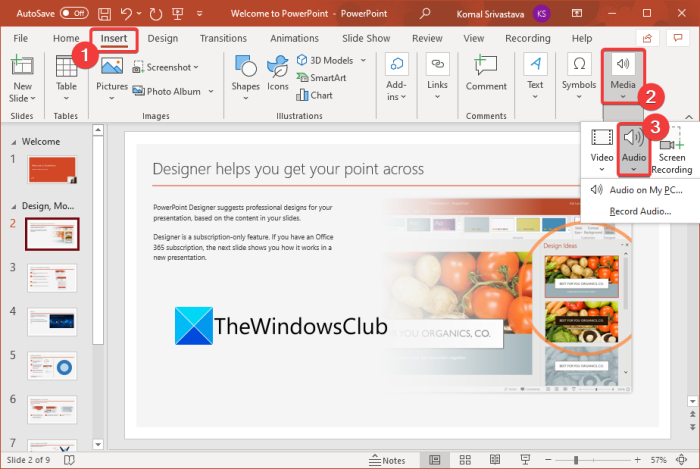Click the Save icon in title bar
Viewport: 700px width, 469px height.
tap(104, 14)
